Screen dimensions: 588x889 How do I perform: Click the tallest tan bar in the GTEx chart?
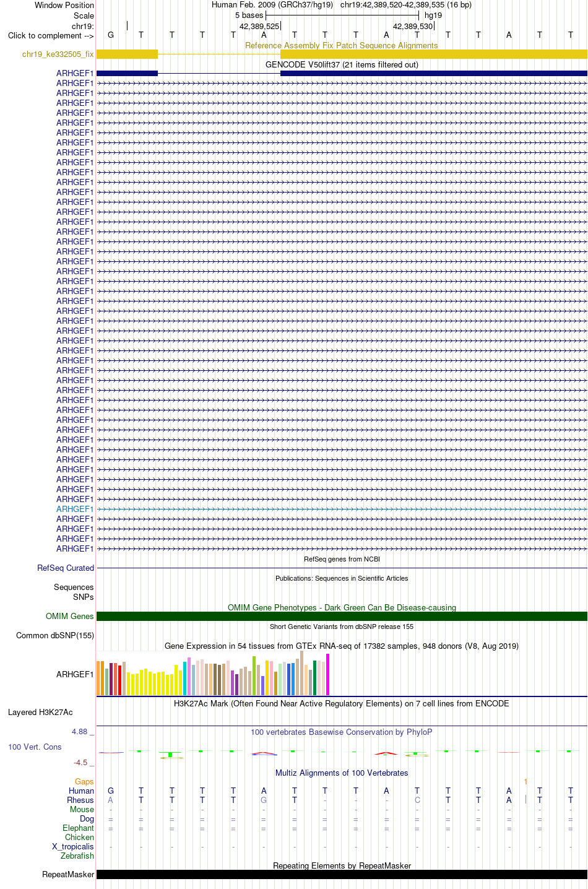coord(302,674)
